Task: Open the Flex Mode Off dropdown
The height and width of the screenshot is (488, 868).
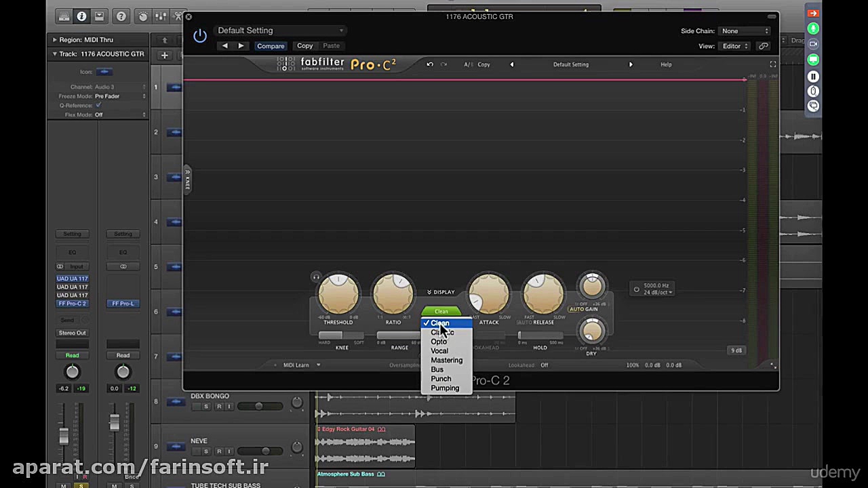Action: tap(120, 115)
